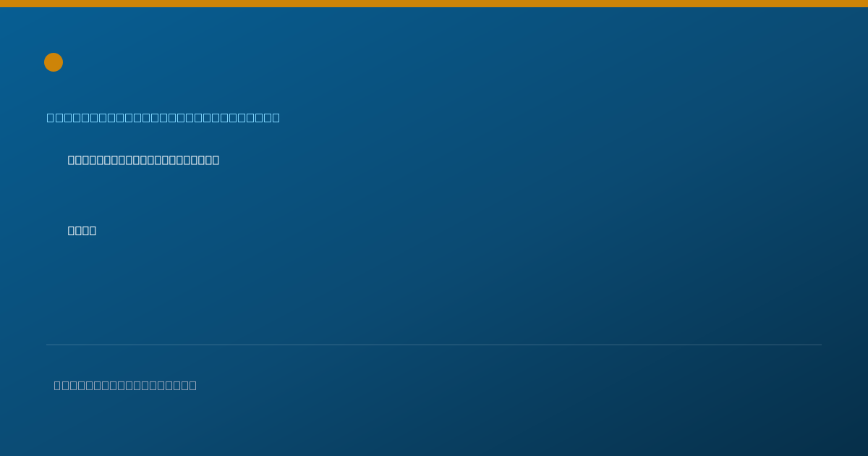Click the center of the long white line
The height and width of the screenshot is (456, 868).
(x=143, y=160)
